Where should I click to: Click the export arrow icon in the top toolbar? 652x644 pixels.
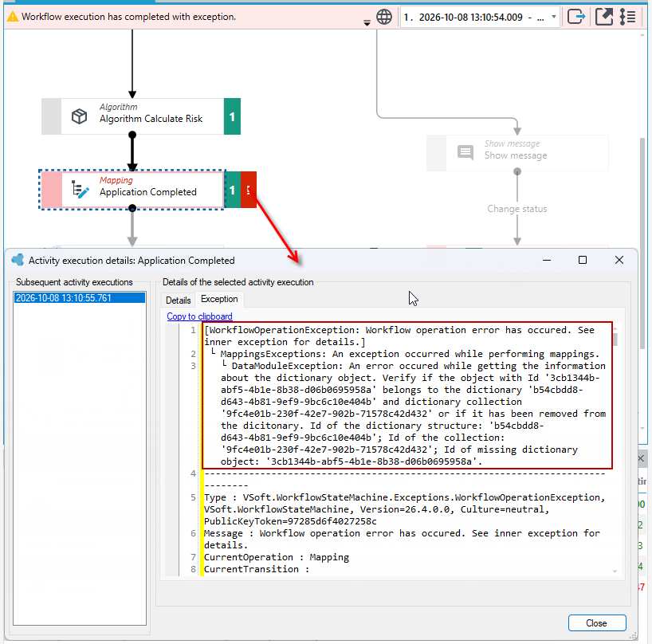click(576, 17)
